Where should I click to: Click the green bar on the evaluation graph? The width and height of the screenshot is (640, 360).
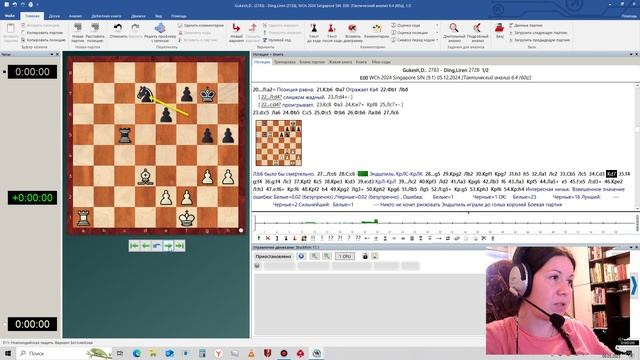pos(369,222)
